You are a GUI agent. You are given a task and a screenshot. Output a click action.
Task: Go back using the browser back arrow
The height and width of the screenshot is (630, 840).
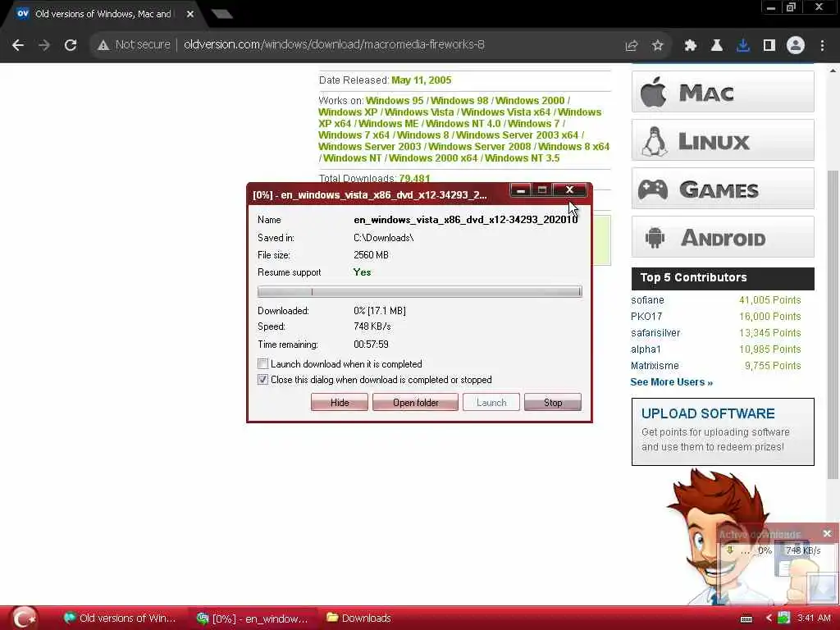pyautogui.click(x=18, y=45)
